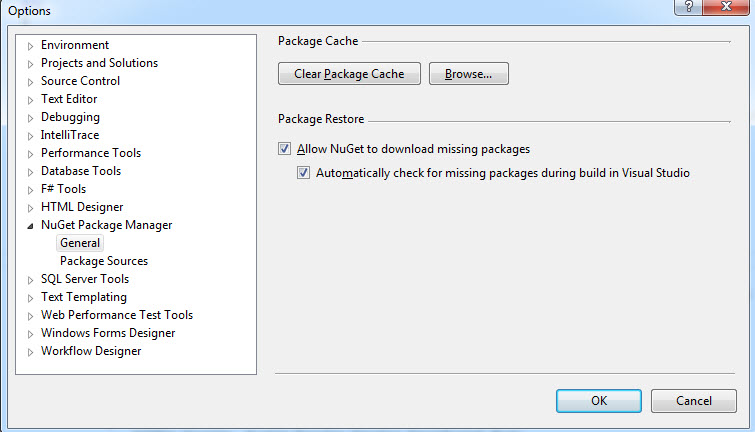This screenshot has height=432, width=755.
Task: Expand the Workflow Designer triangle
Action: [x=30, y=352]
